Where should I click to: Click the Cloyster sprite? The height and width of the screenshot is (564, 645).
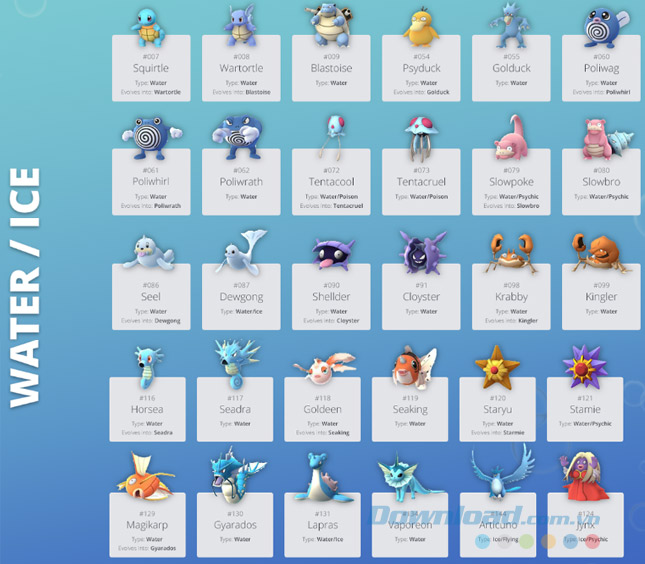click(422, 252)
